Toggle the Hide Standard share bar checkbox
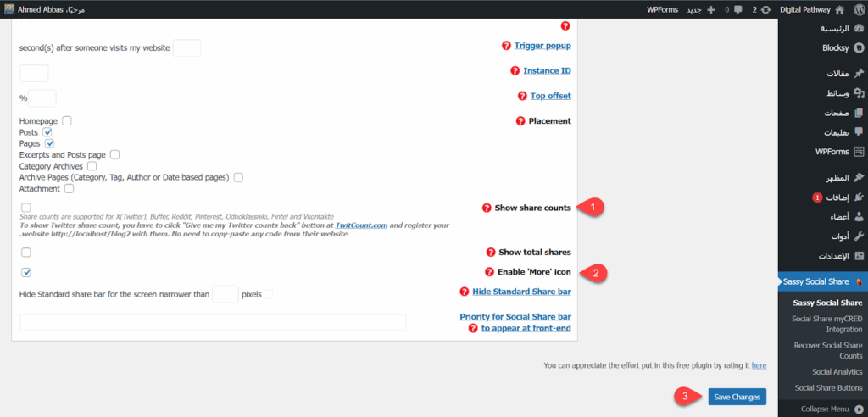 (x=269, y=295)
